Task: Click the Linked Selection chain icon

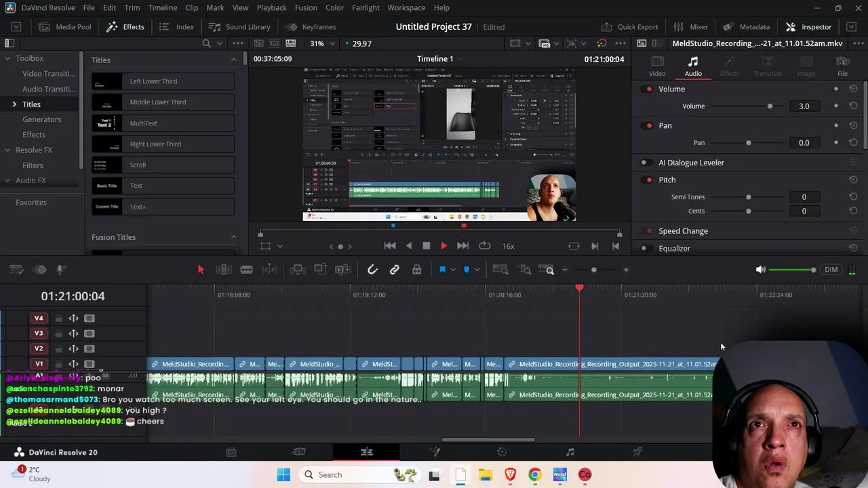Action: pos(394,270)
